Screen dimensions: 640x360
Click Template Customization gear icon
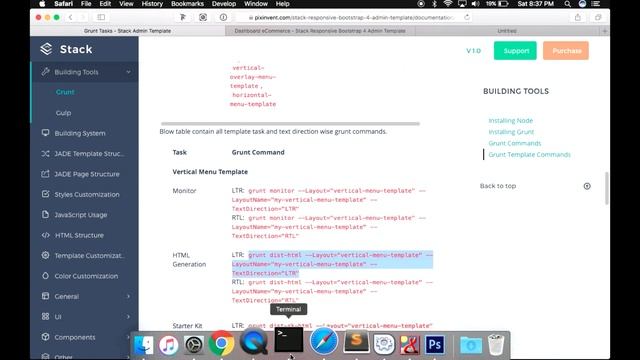coord(45,256)
